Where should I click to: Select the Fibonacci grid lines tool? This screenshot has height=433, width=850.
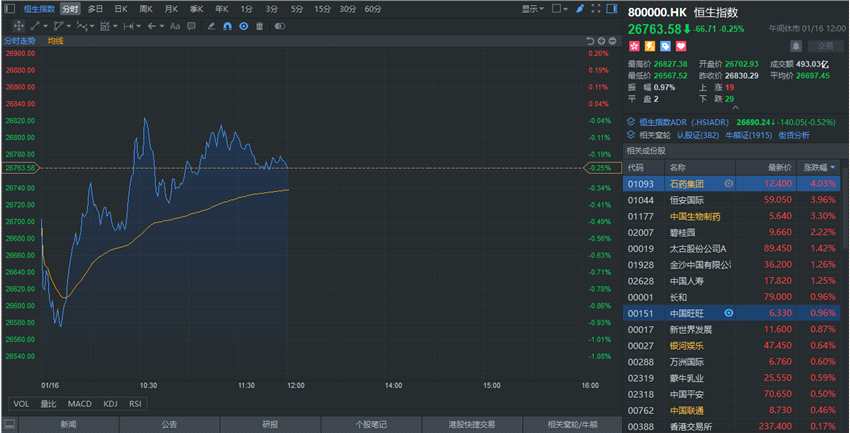(x=105, y=26)
